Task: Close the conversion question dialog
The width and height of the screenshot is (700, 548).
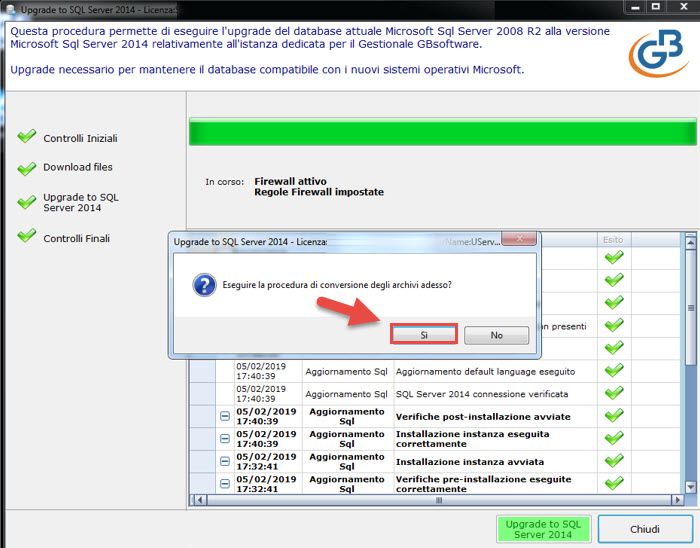Action: [519, 238]
